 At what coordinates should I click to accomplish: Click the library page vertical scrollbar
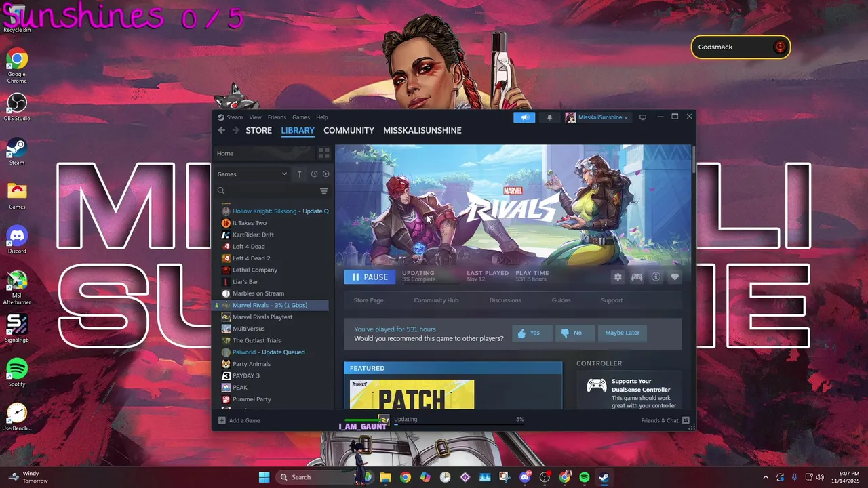click(x=693, y=159)
